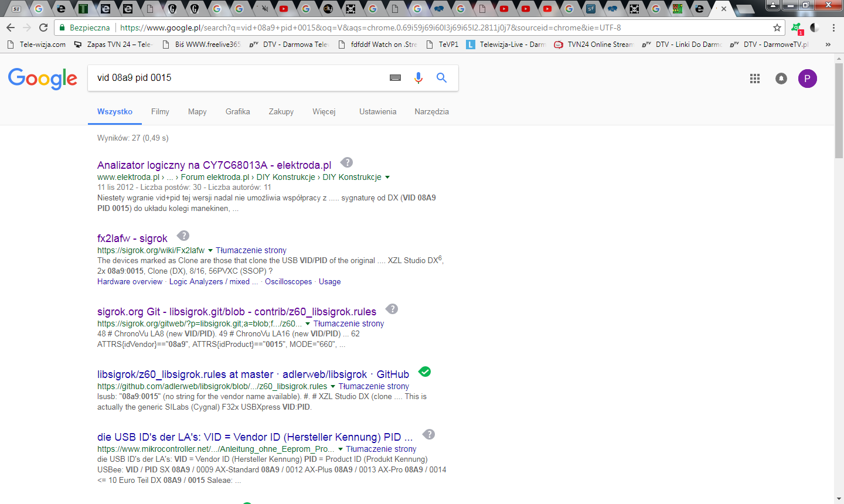The height and width of the screenshot is (504, 844).
Task: Switch to the Mapy results tab
Action: 198,111
